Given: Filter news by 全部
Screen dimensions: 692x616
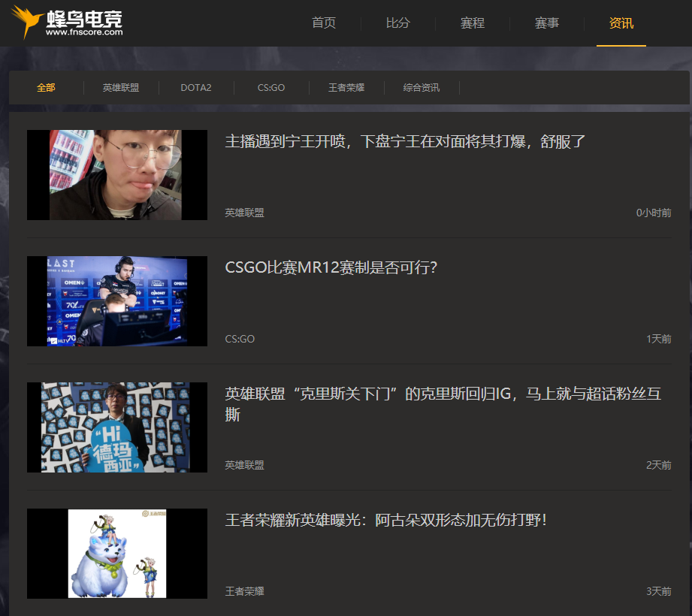Looking at the screenshot, I should point(46,87).
